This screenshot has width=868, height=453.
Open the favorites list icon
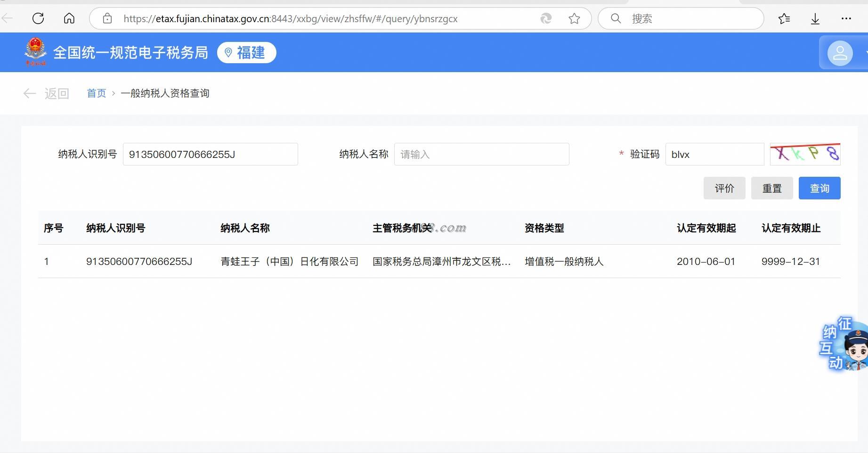784,18
